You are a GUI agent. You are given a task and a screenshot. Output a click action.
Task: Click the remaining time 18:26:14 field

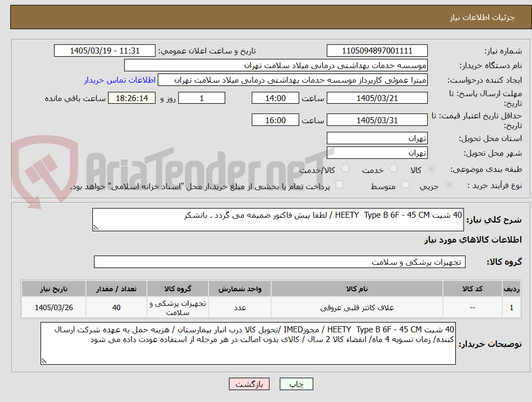[x=132, y=98]
